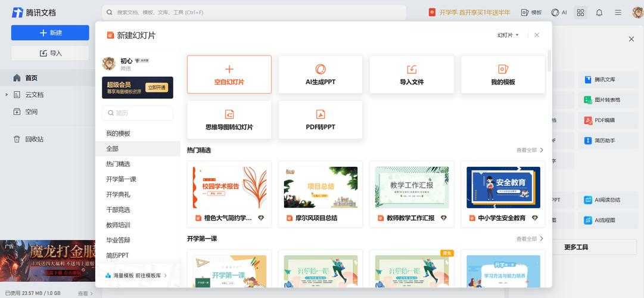Click the user name 初心 in dialog

126,61
